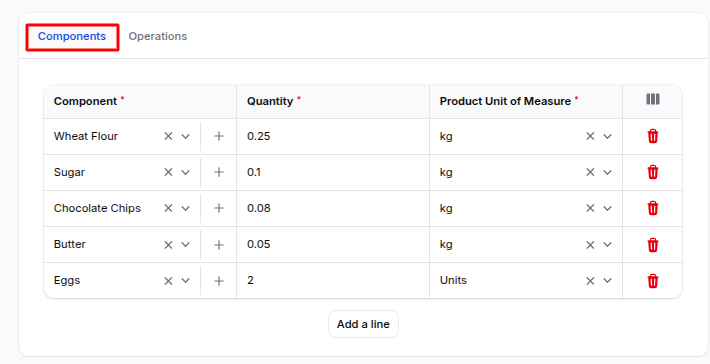The height and width of the screenshot is (364, 710).
Task: Edit the 0.1 quantity for Sugar
Action: pyautogui.click(x=333, y=172)
